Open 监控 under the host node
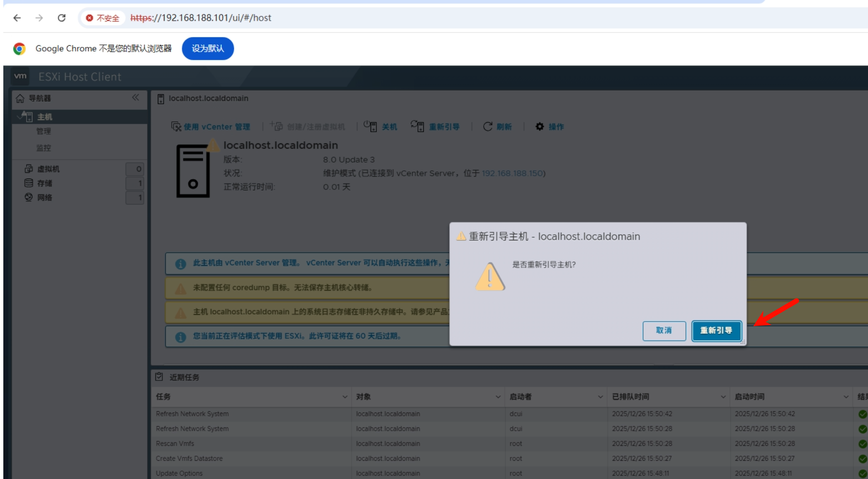The image size is (868, 479). 44,148
